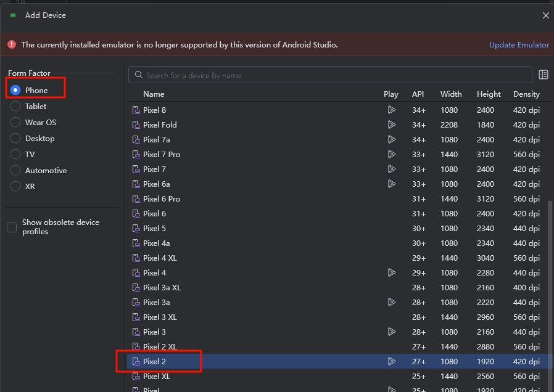The height and width of the screenshot is (392, 554).
Task: Click the 2960 height value for Pixel 3 XL
Action: click(486, 317)
